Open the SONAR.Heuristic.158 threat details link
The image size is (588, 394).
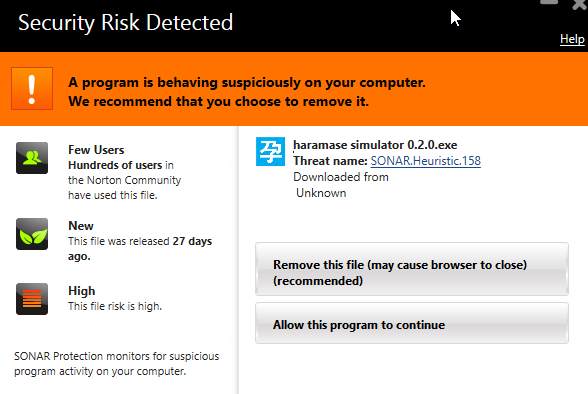point(426,161)
